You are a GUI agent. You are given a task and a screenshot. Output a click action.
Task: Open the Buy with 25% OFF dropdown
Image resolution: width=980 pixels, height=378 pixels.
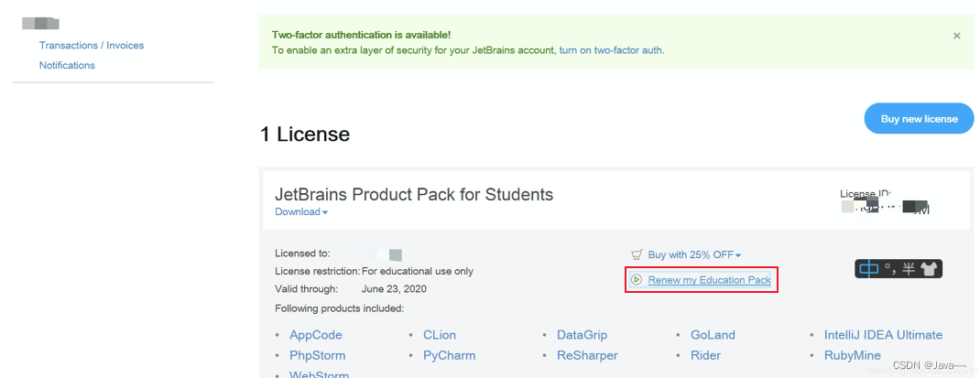[x=694, y=255]
